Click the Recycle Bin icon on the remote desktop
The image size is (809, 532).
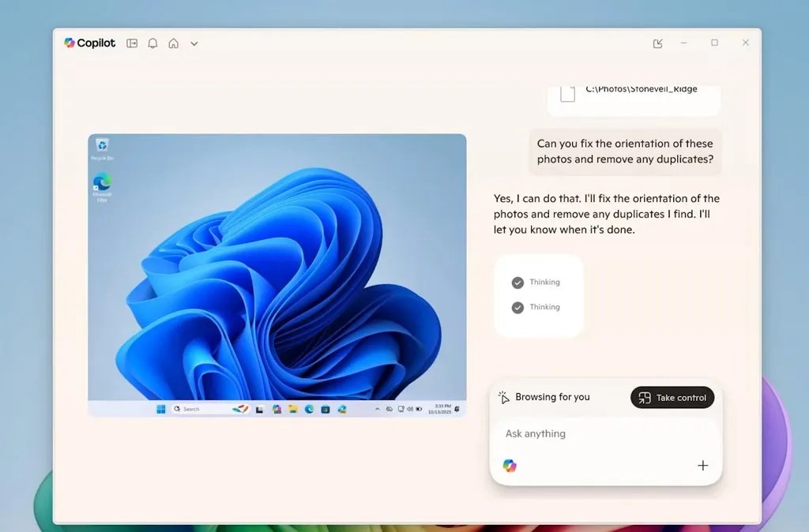point(102,149)
